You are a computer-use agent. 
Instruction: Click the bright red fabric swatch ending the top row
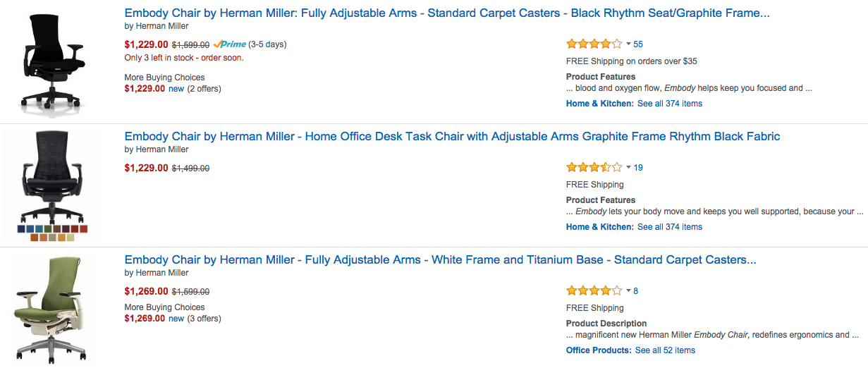coord(83,229)
